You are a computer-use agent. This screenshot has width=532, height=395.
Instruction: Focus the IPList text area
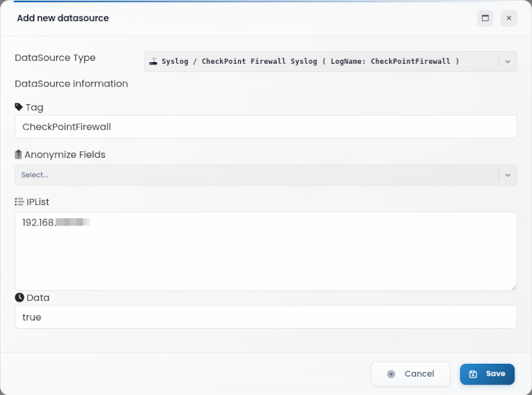pos(266,251)
